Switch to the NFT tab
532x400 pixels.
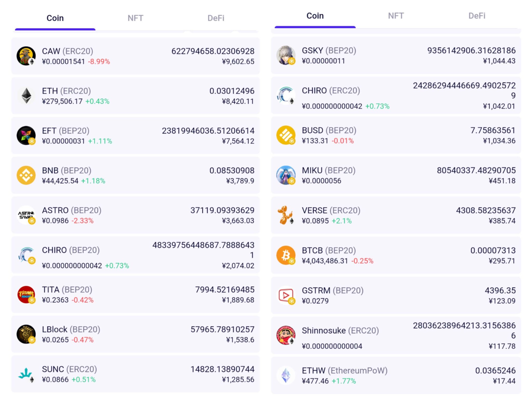tap(135, 18)
